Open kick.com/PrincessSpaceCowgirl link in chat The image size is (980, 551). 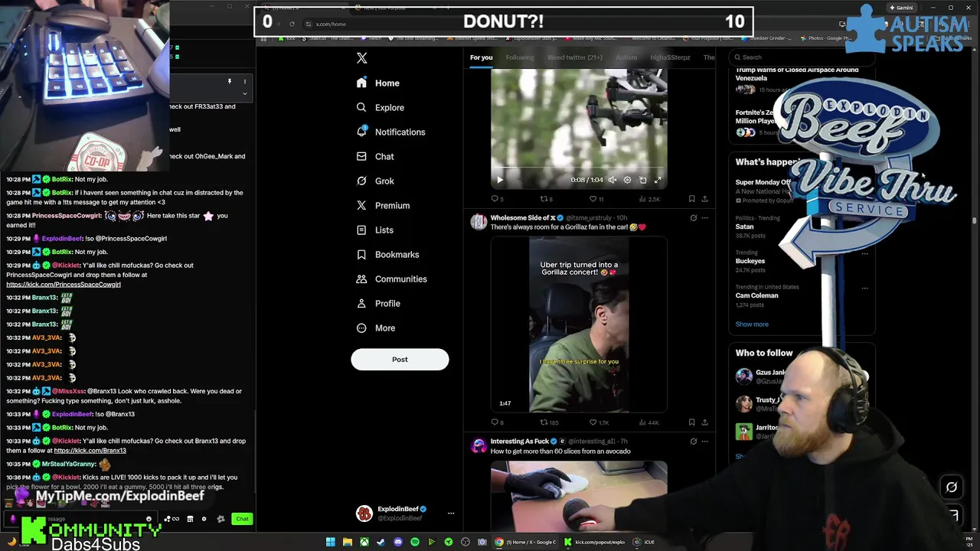tap(64, 285)
